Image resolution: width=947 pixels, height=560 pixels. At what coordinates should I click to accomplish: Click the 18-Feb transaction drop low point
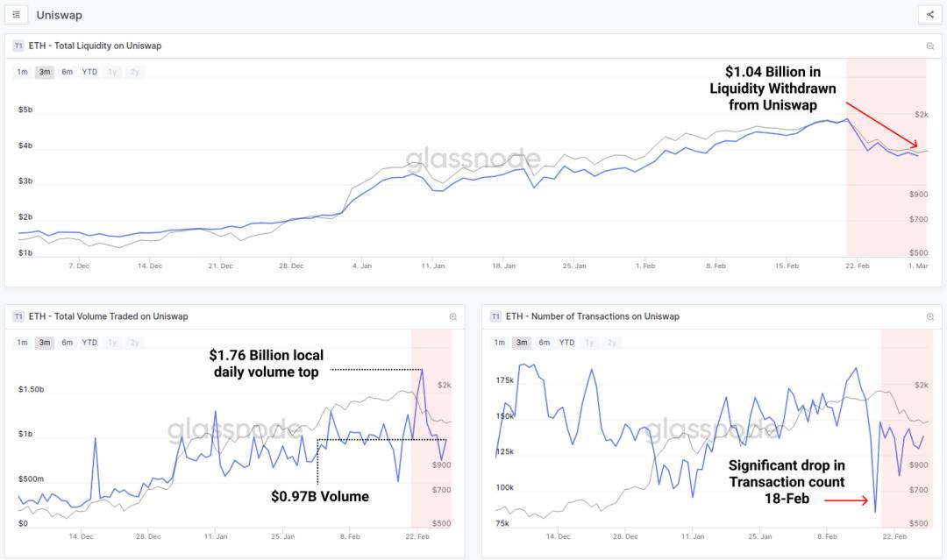pyautogui.click(x=875, y=512)
